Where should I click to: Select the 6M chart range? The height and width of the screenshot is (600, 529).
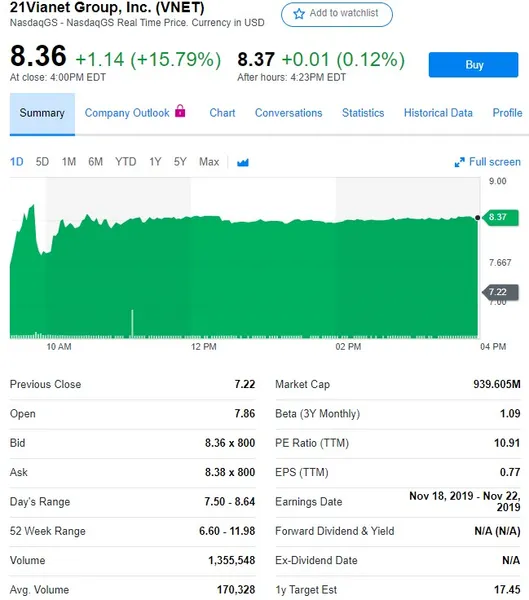(x=95, y=162)
